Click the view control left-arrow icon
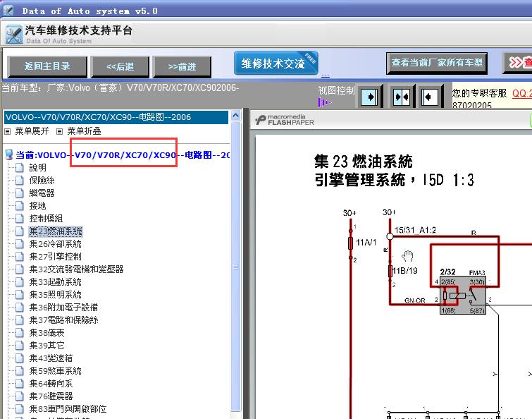The height and width of the screenshot is (419, 532). point(430,97)
